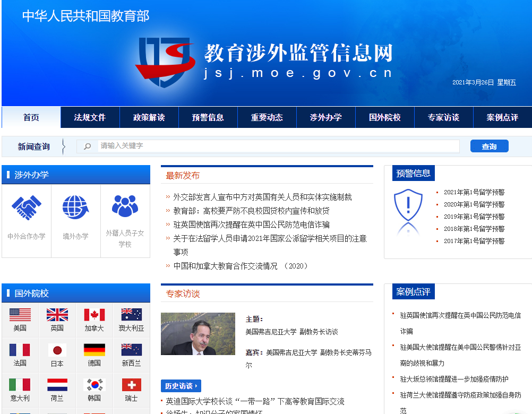Open 教育部：高校要严防不良校园贷 link
The image size is (532, 414).
(x=252, y=211)
